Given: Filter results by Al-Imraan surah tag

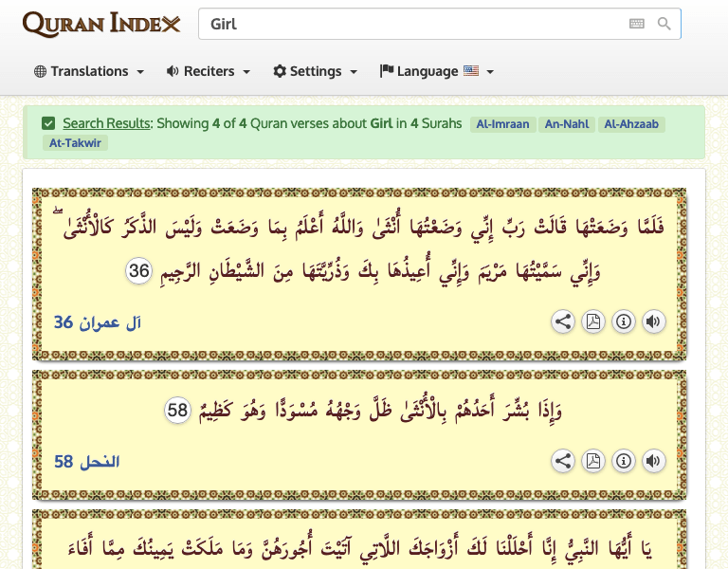Looking at the screenshot, I should tap(502, 124).
